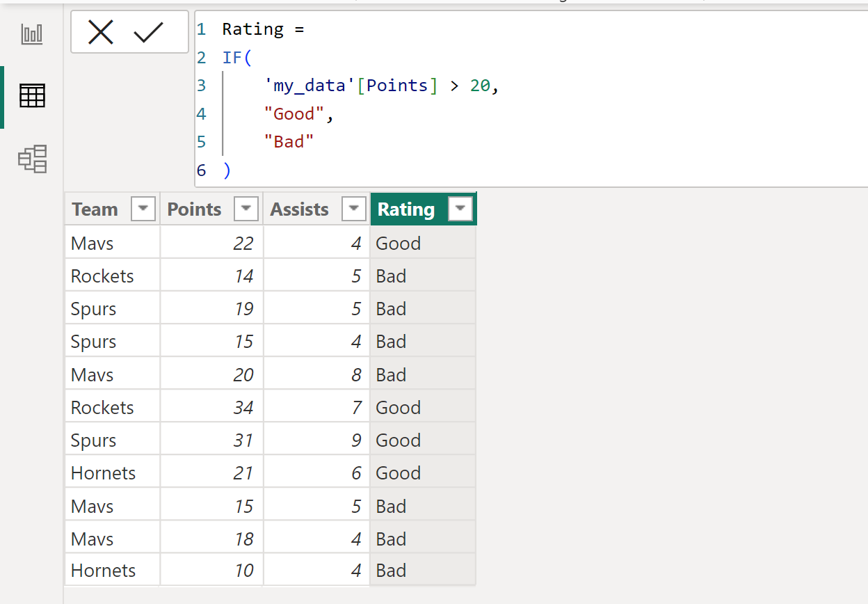The height and width of the screenshot is (604, 868).
Task: Open the Rating column filter dropdown
Action: [x=460, y=209]
